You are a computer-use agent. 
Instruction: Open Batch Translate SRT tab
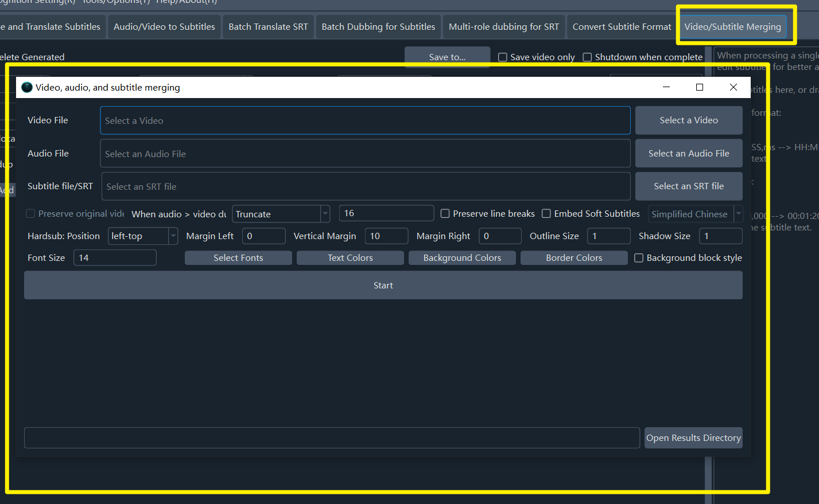[268, 27]
